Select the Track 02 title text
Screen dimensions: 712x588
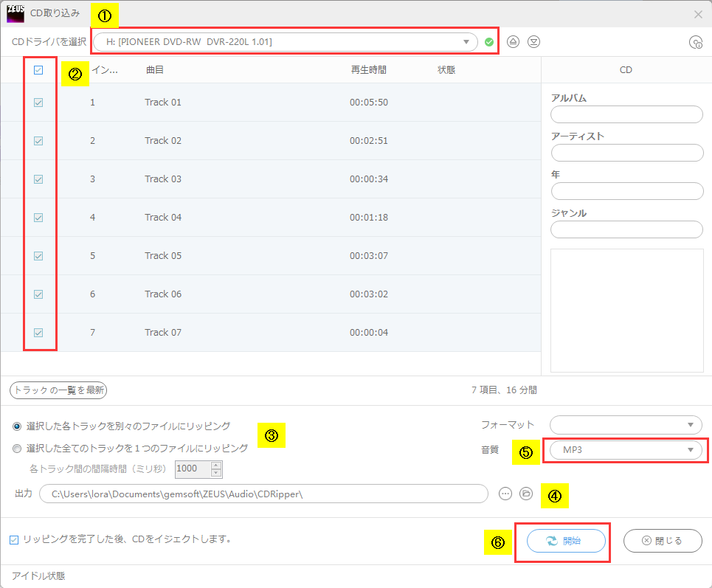point(163,141)
